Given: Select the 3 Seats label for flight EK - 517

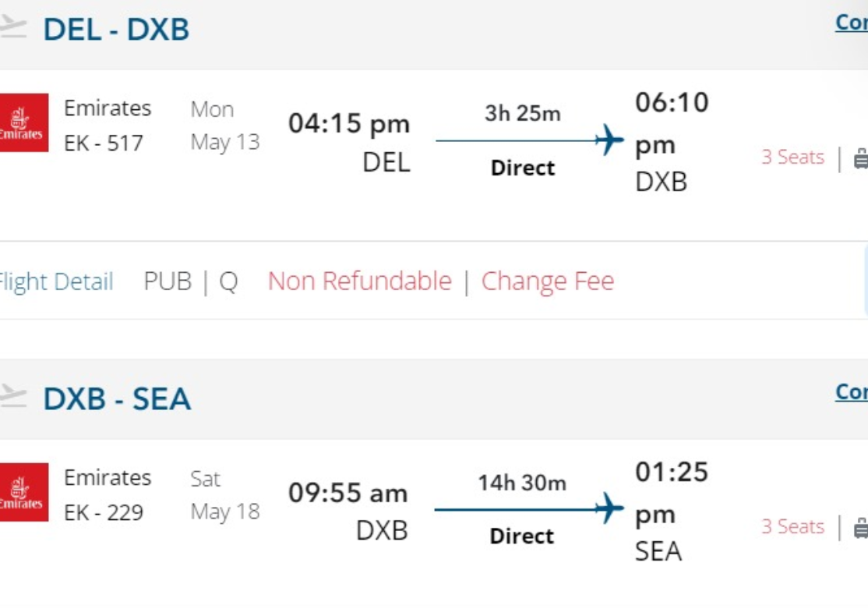Looking at the screenshot, I should point(792,158).
